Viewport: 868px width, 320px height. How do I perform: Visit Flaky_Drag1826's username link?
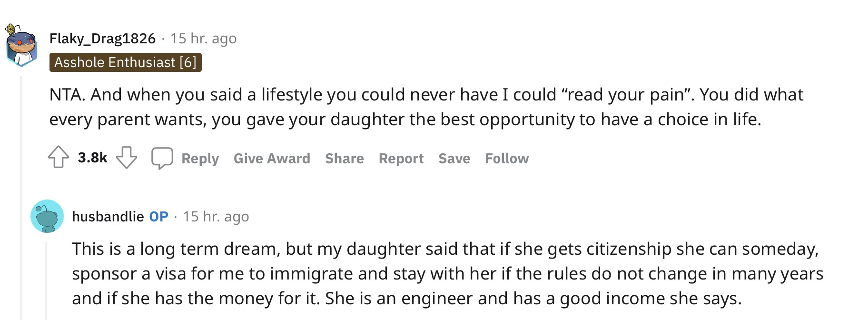102,39
